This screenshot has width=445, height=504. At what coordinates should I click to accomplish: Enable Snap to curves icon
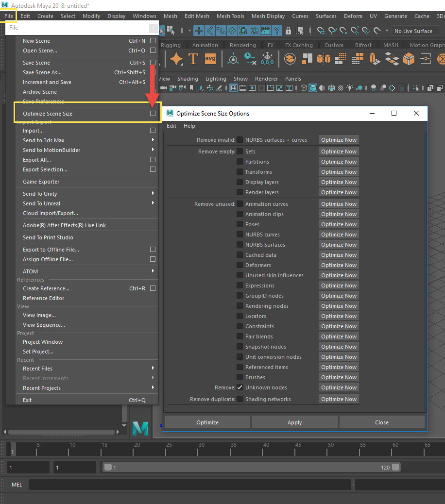[x=332, y=31]
